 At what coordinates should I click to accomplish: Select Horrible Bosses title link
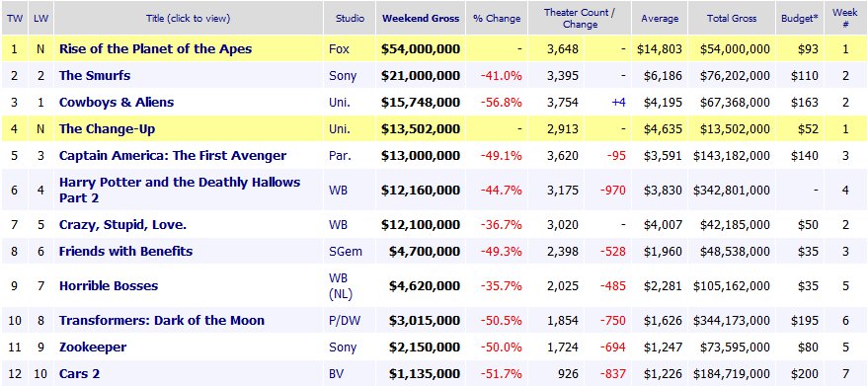point(109,285)
